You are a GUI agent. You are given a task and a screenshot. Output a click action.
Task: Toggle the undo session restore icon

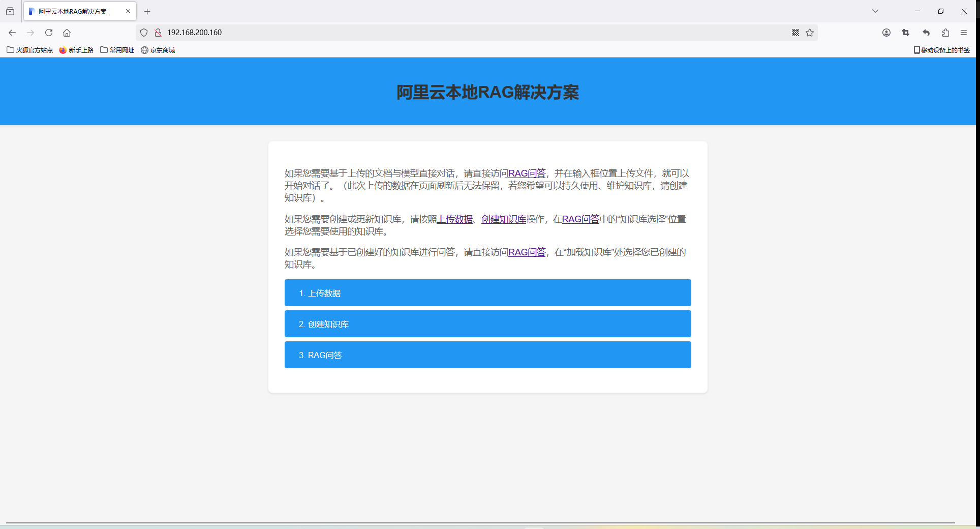point(926,33)
